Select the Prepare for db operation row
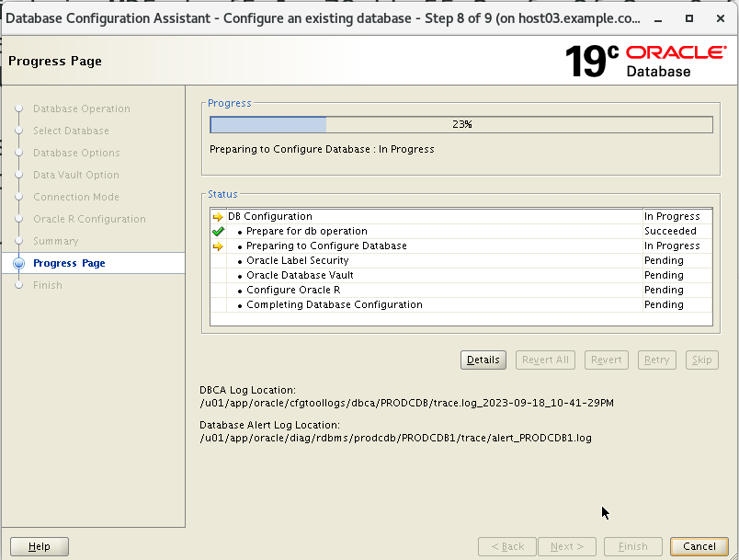The height and width of the screenshot is (560, 739). click(461, 231)
